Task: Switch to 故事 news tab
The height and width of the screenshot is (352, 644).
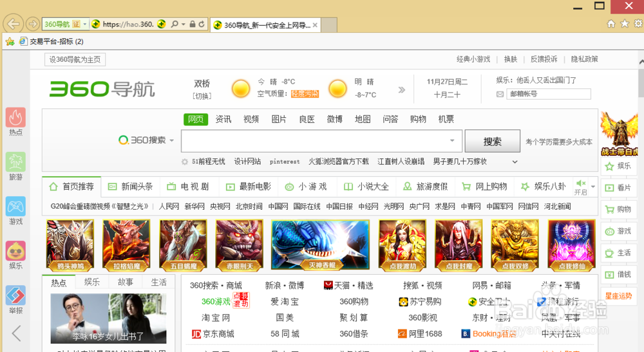Action: pyautogui.click(x=126, y=283)
